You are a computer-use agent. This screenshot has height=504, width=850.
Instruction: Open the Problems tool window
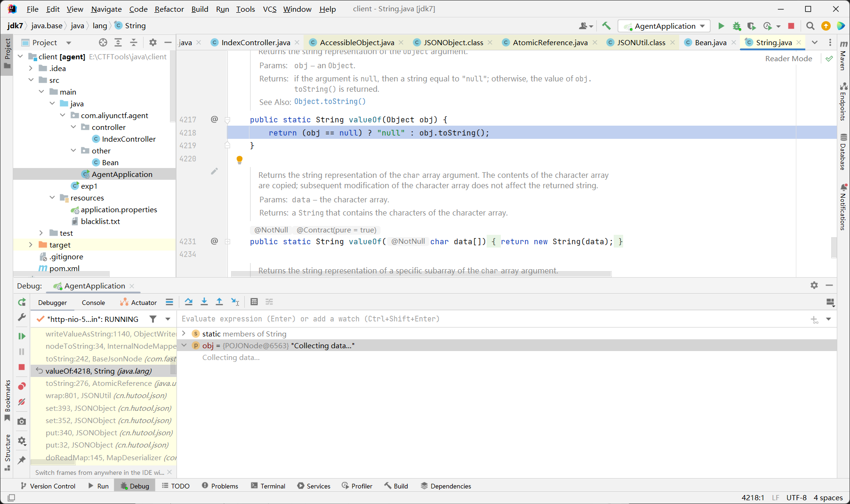[x=220, y=486]
